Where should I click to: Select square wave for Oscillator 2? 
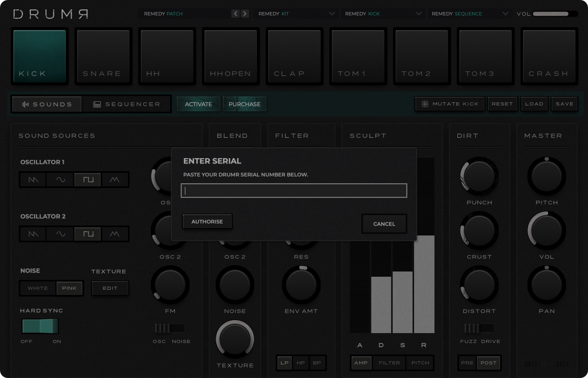88,234
